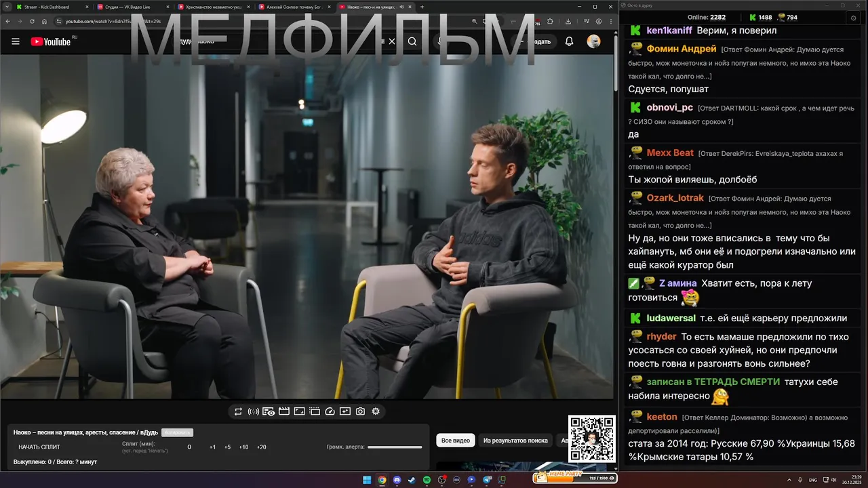The height and width of the screenshot is (488, 868).
Task: Select the Из результатов поиска chip
Action: [515, 441]
